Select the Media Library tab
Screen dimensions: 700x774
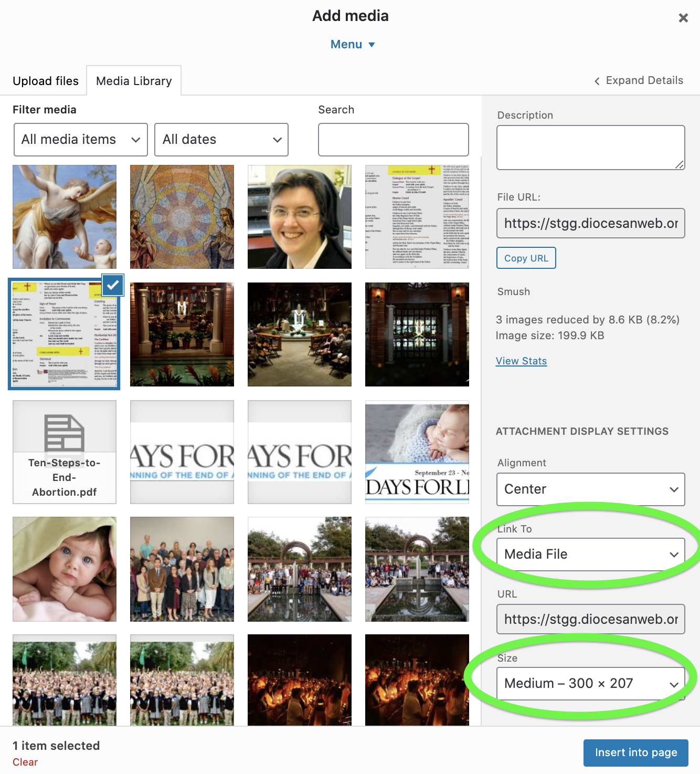pyautogui.click(x=134, y=81)
